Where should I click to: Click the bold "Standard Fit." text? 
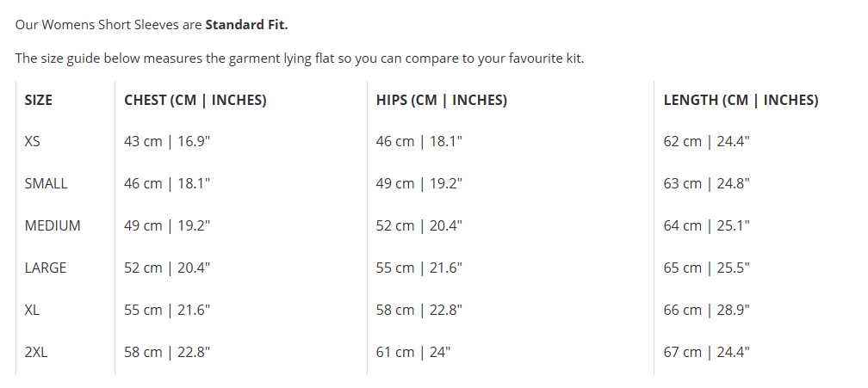point(246,24)
